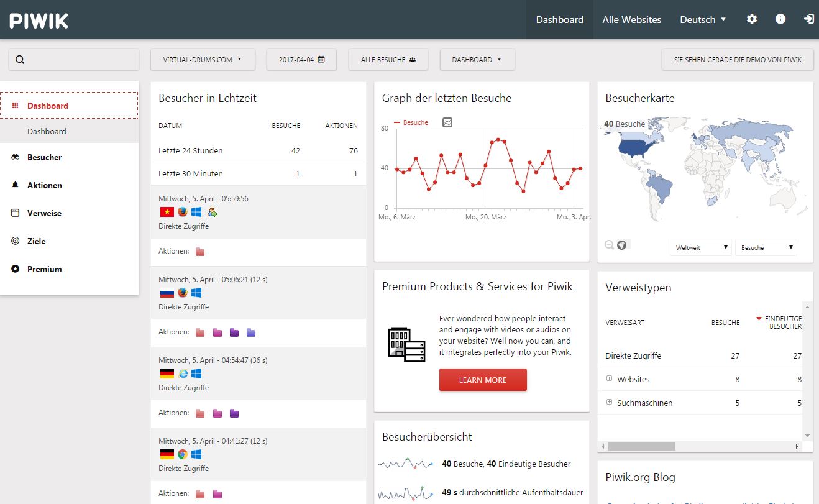Screen dimensions: 819x504
Task: Open the Deutsch language dropdown
Action: point(703,19)
